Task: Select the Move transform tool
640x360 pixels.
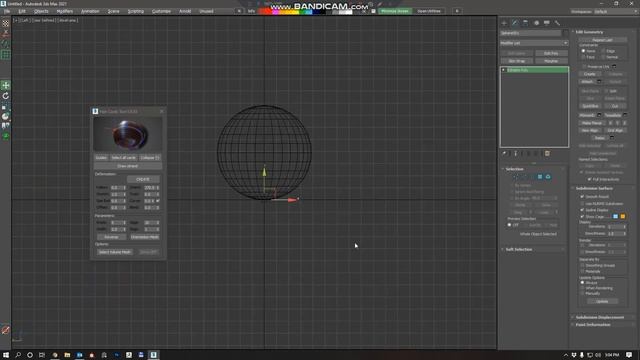Action: [6, 85]
